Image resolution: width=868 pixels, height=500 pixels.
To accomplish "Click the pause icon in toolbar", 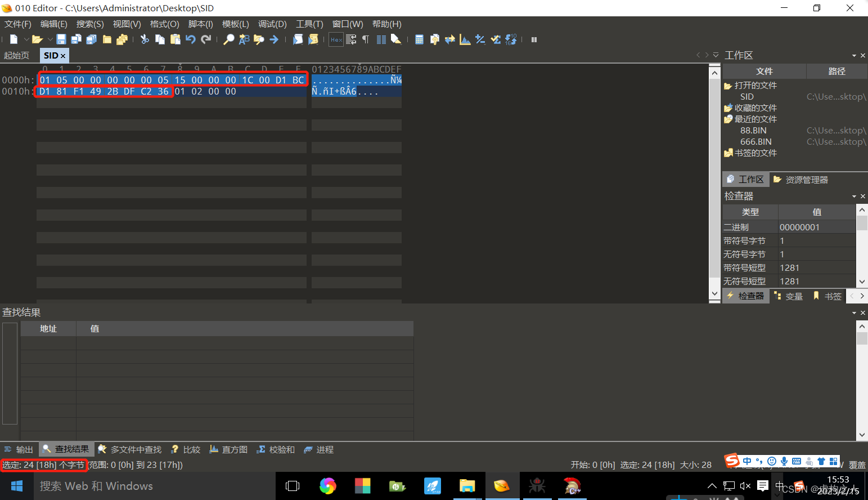I will pyautogui.click(x=534, y=39).
